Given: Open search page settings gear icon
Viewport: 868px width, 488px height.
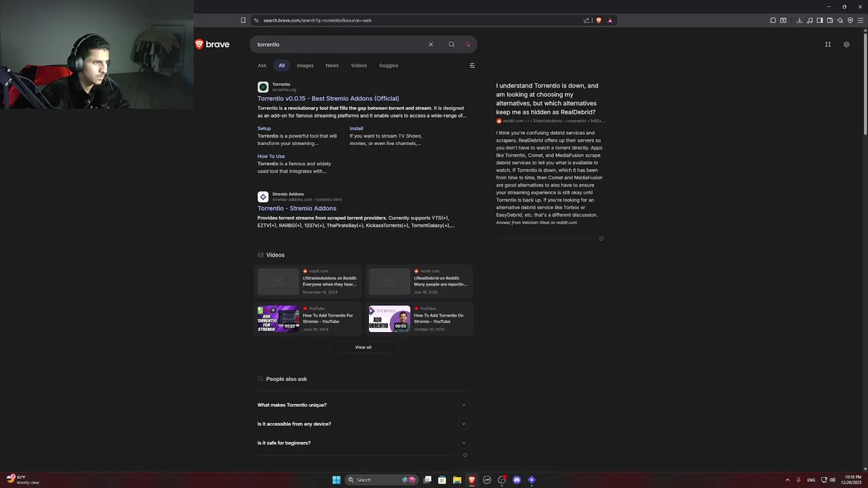Looking at the screenshot, I should point(846,45).
